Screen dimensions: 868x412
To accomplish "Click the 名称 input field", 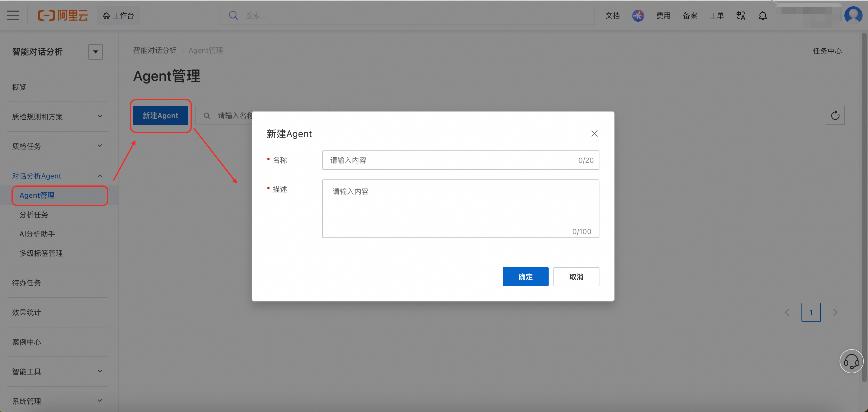I will tap(460, 160).
